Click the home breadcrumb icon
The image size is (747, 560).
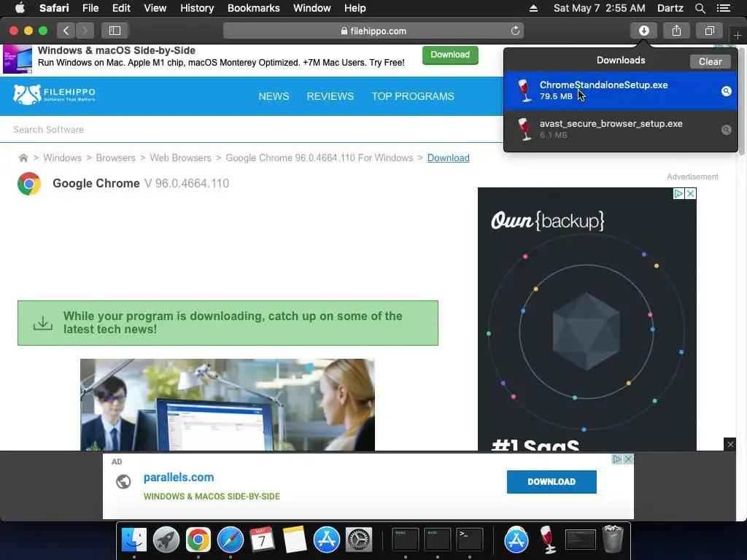click(x=23, y=157)
